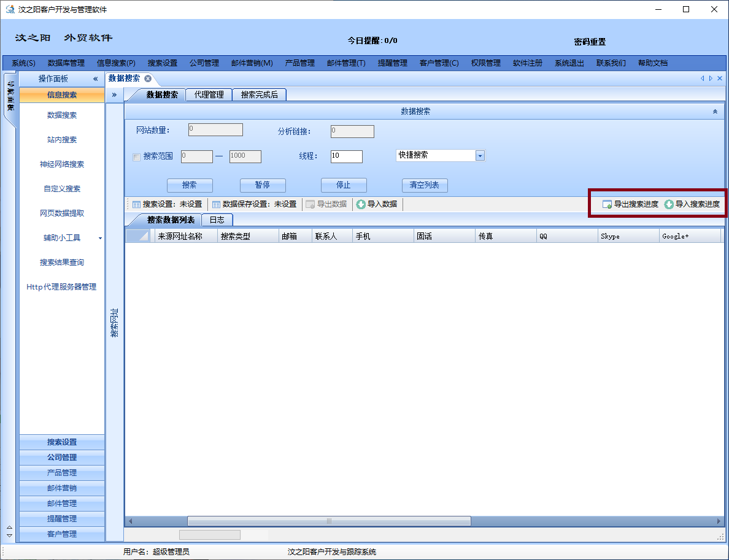Click the 导入数据 green arrow icon
Image resolution: width=729 pixels, height=560 pixels.
click(361, 204)
